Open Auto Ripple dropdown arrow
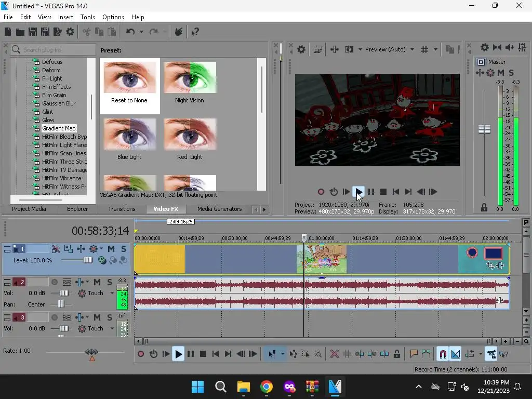Screen dimensions: 532x399 [481, 354]
